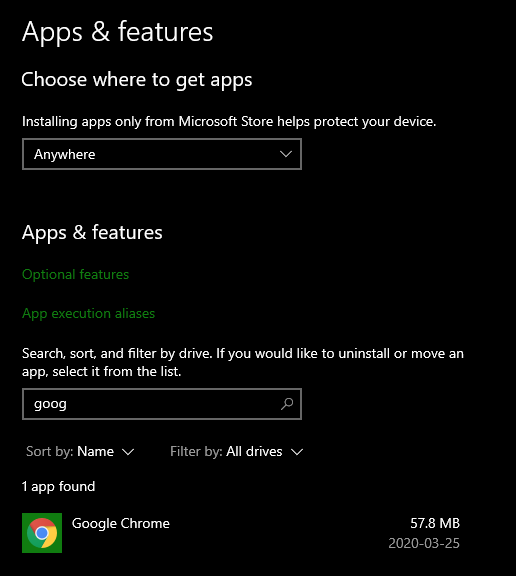Click the 2020-03-25 install date
This screenshot has width=516, height=576.
[424, 543]
